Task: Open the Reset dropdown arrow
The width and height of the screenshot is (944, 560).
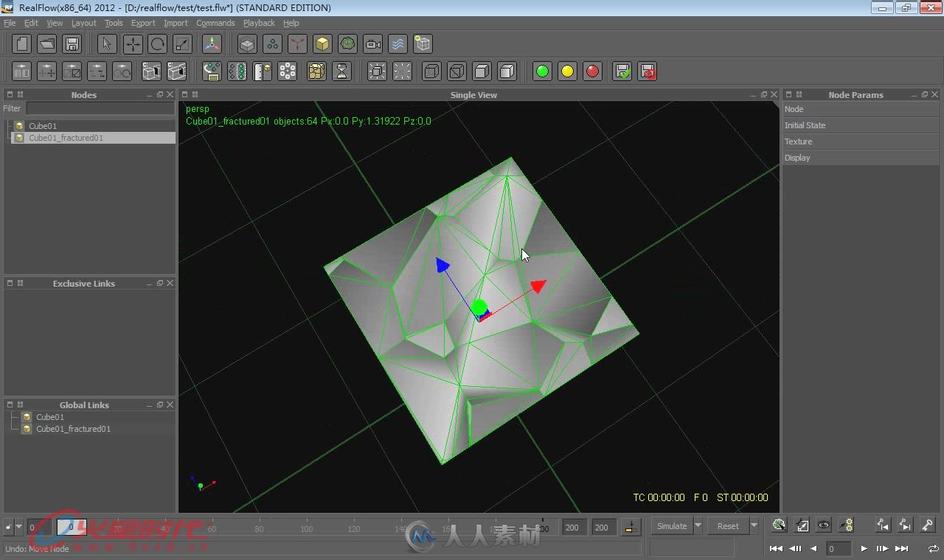Action: coord(754,526)
